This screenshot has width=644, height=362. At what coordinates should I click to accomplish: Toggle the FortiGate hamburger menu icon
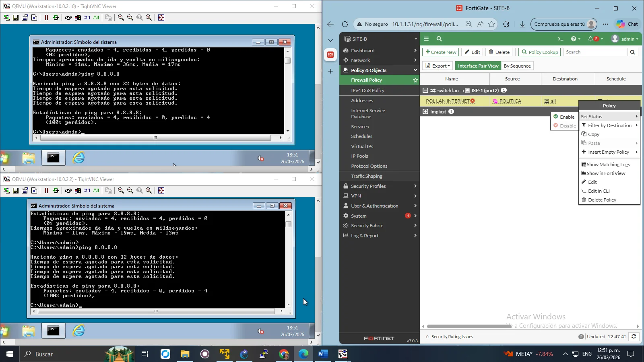[x=426, y=39]
